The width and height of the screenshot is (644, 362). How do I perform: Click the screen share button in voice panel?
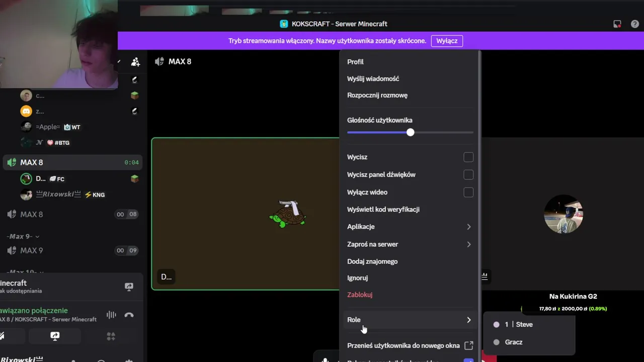tap(55, 336)
